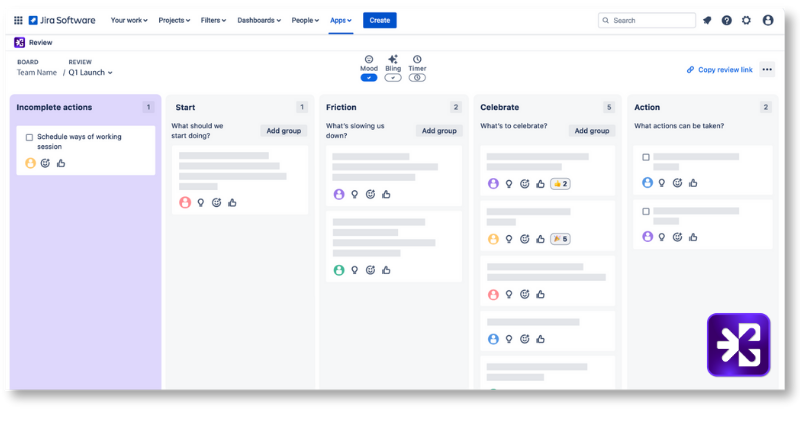Click the blue Create button
The height and width of the screenshot is (430, 800).
coord(379,20)
